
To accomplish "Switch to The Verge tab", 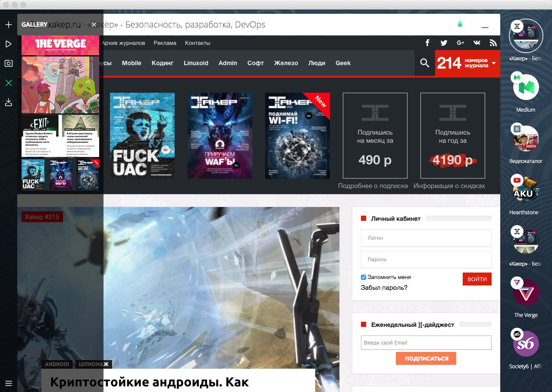I will point(526,293).
